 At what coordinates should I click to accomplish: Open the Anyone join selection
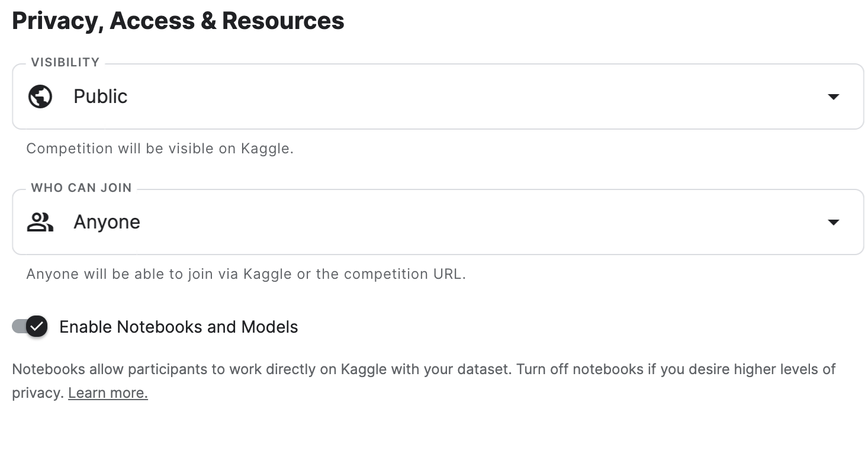[x=107, y=223]
